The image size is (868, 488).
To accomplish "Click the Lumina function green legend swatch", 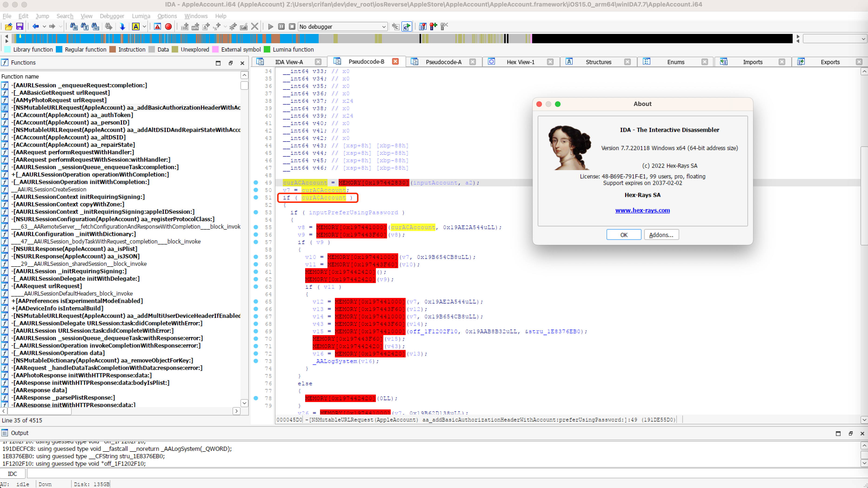I will click(267, 49).
